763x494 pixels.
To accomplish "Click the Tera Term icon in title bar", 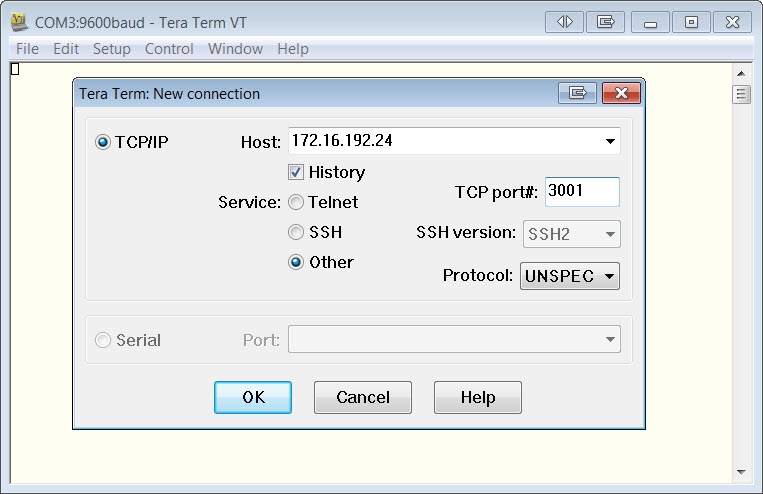I will 19,22.
